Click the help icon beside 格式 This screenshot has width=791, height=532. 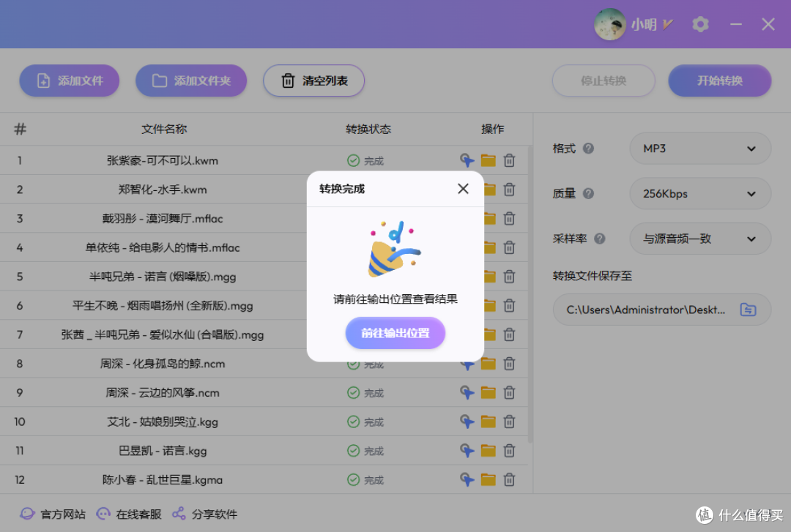[x=588, y=149]
